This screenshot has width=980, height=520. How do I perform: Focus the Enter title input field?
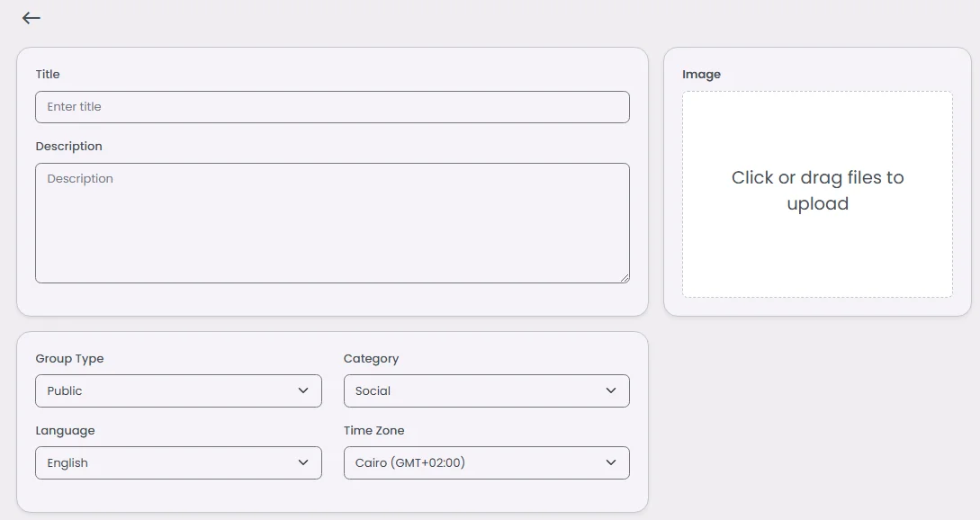(332, 107)
